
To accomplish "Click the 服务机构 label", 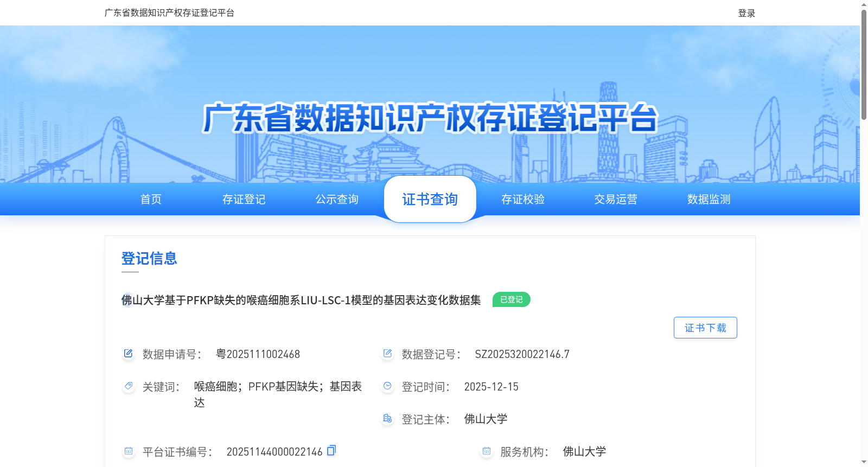I will (525, 452).
